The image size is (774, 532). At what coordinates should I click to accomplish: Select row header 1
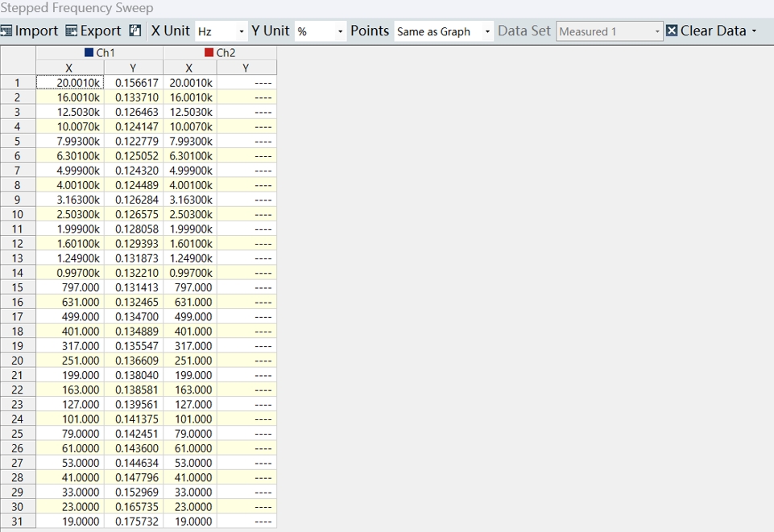click(18, 83)
